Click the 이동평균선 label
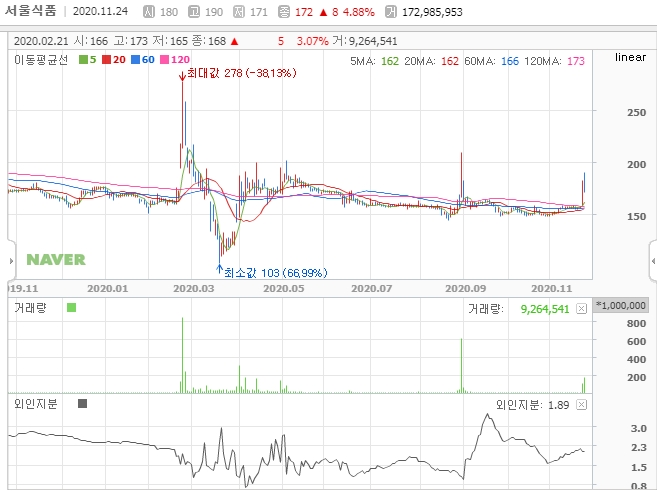Screen dimensions: 657x491 pyautogui.click(x=41, y=60)
